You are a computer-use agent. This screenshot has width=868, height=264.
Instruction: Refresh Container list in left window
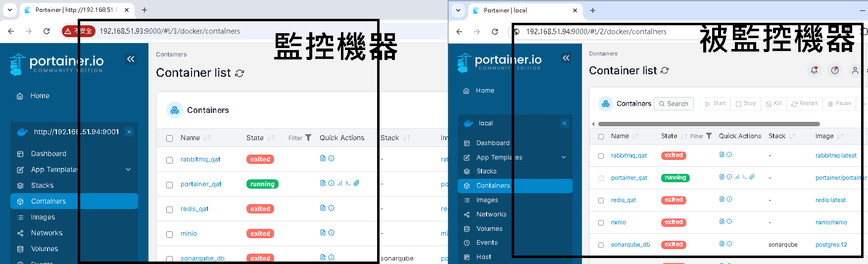point(240,73)
